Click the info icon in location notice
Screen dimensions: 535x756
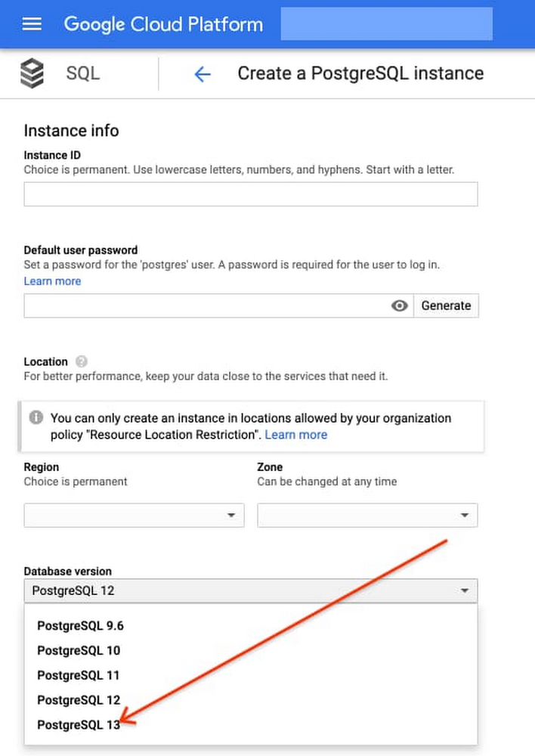tap(36, 417)
